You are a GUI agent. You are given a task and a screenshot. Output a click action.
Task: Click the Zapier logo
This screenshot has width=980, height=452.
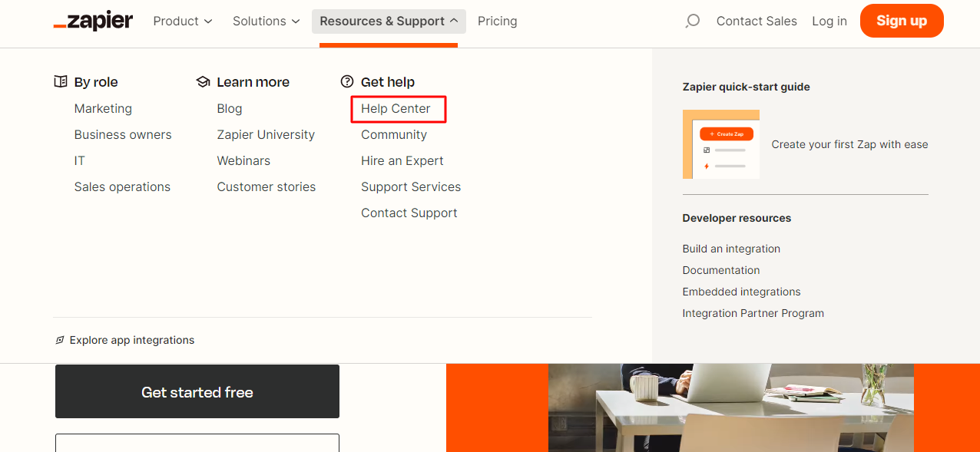click(x=92, y=21)
